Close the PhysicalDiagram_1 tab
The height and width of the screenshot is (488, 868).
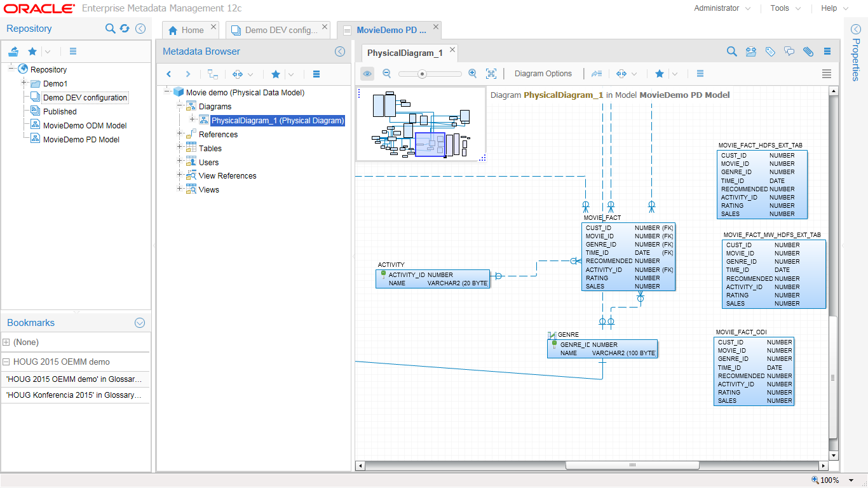click(x=452, y=50)
